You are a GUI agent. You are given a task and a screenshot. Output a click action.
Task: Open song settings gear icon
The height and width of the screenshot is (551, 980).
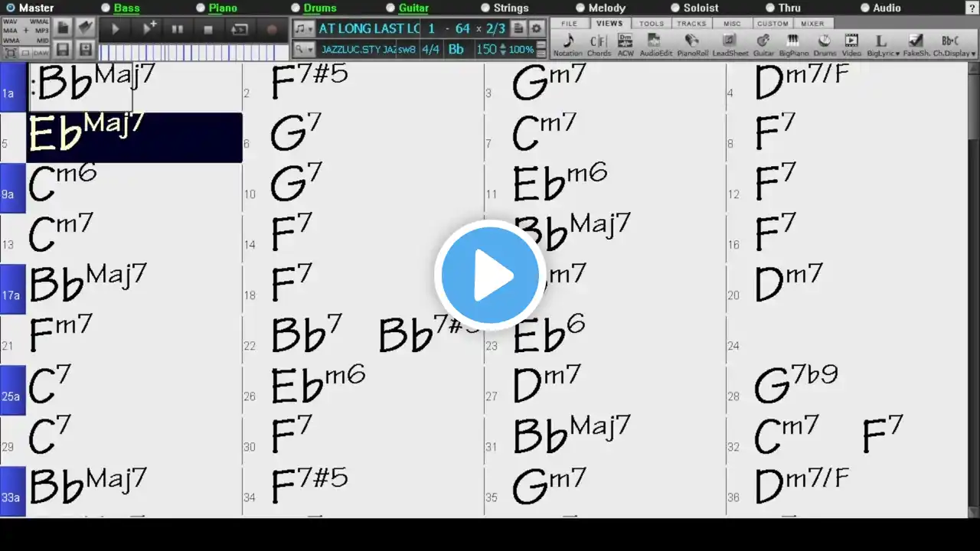pos(537,28)
